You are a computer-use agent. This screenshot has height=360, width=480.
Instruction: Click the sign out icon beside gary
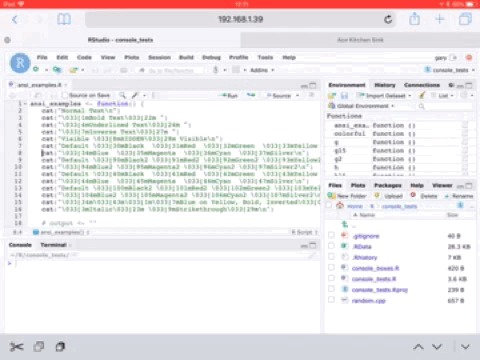[x=453, y=58]
